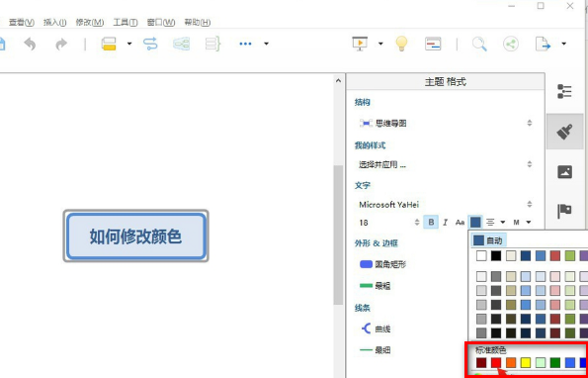Insert a topic with the yellow topic icon
Viewport: 588px width, 378px height.
[x=109, y=44]
